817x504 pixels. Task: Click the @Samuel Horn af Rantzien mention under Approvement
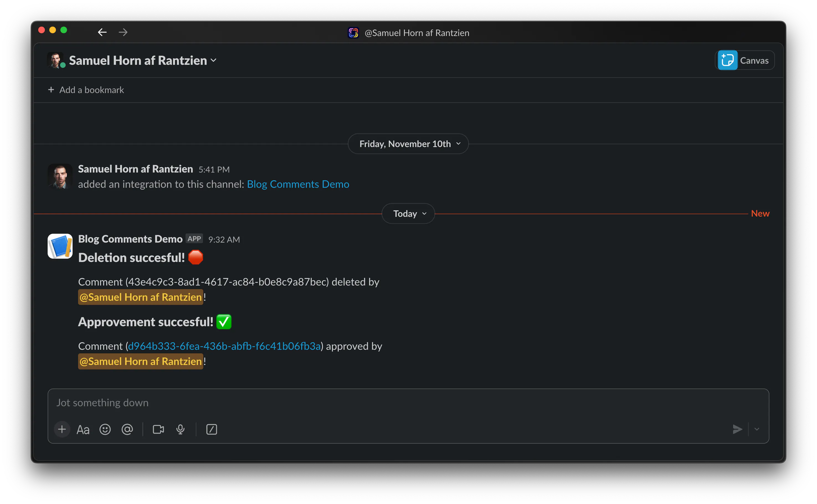pyautogui.click(x=141, y=361)
